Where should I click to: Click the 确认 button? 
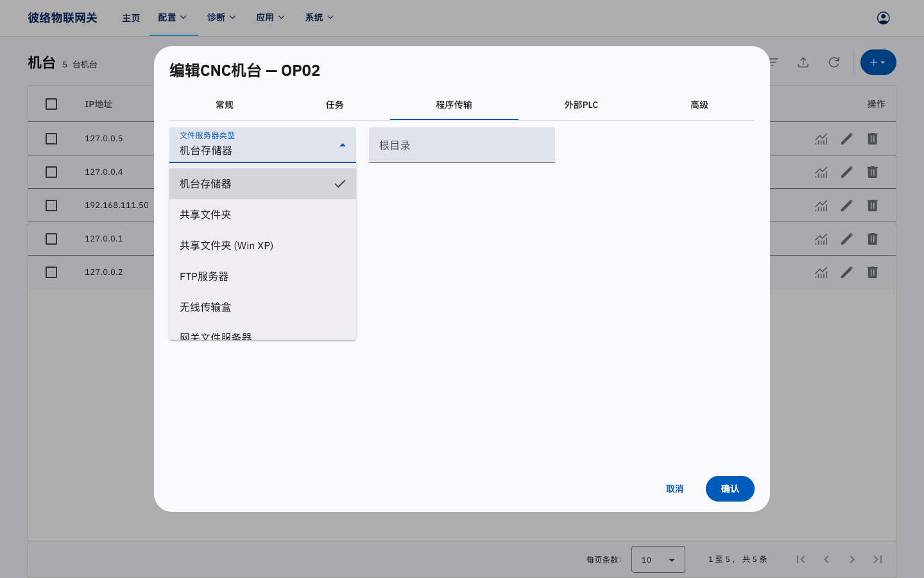click(730, 489)
